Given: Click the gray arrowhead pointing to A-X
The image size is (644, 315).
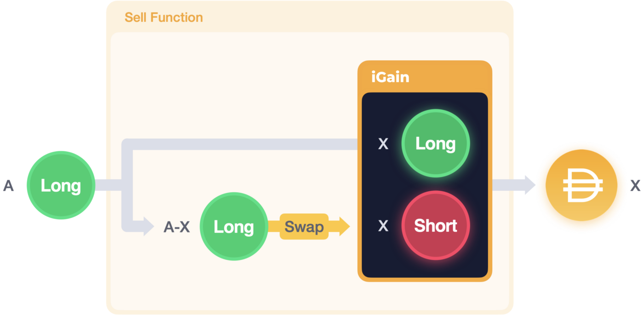Looking at the screenshot, I should (x=148, y=226).
